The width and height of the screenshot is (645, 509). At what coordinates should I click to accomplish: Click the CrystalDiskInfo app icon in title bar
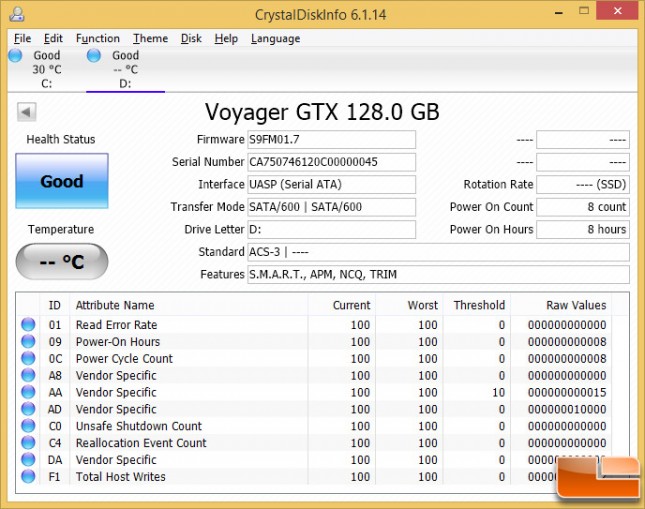pos(17,14)
